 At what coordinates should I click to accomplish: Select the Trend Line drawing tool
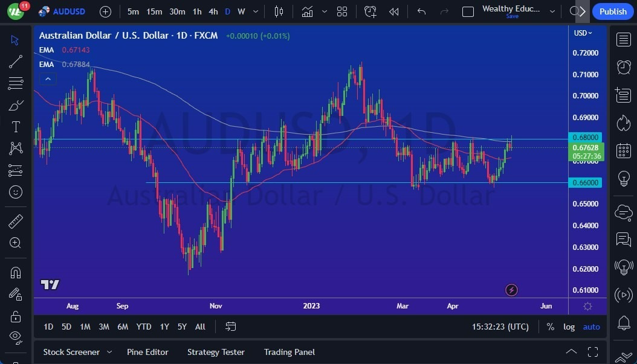(15, 61)
